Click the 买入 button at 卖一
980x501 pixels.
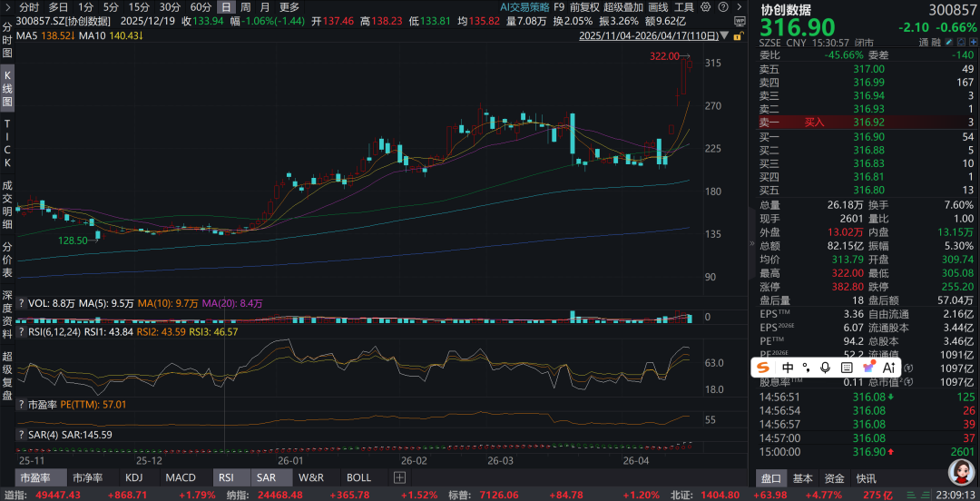point(815,122)
